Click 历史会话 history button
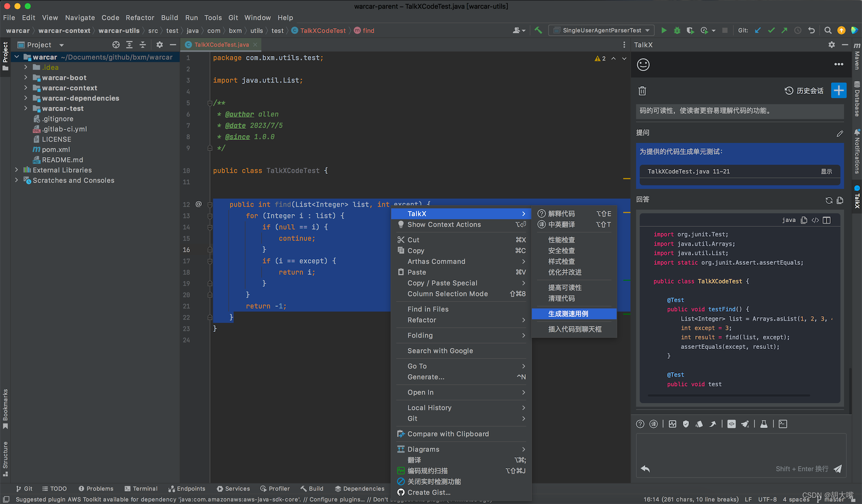Image resolution: width=862 pixels, height=504 pixels. [x=804, y=91]
